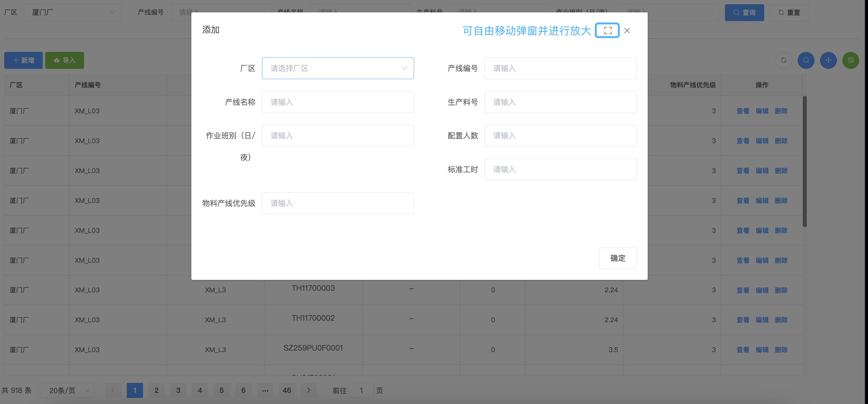Click the table vertical scrollbar
Image resolution: width=868 pixels, height=404 pixels.
[805, 162]
